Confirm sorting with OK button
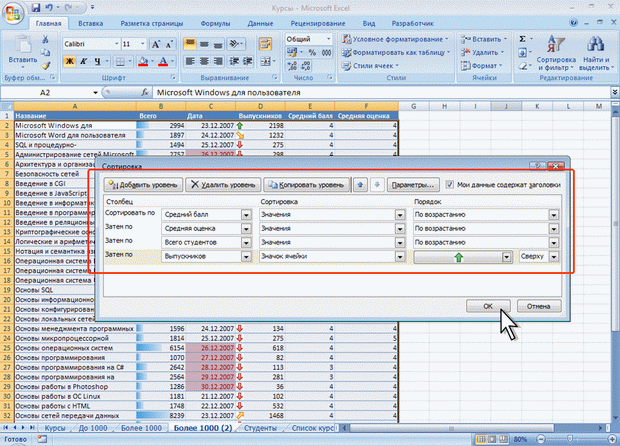Image resolution: width=620 pixels, height=446 pixels. coord(488,306)
